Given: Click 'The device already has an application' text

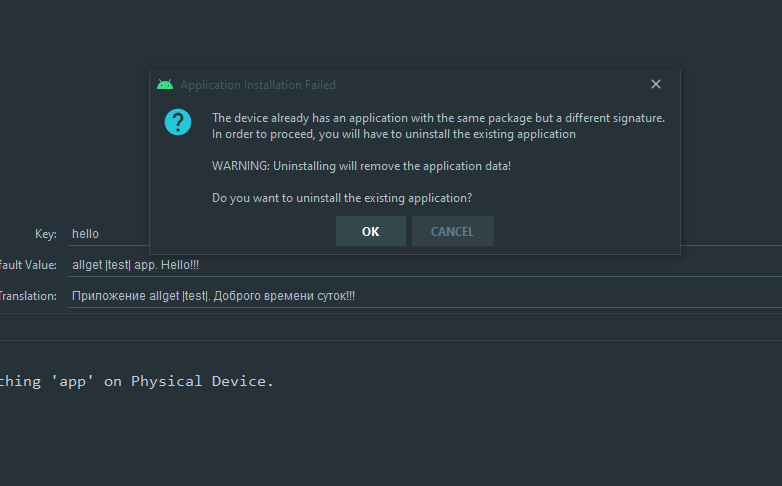Looking at the screenshot, I should click(x=438, y=118).
